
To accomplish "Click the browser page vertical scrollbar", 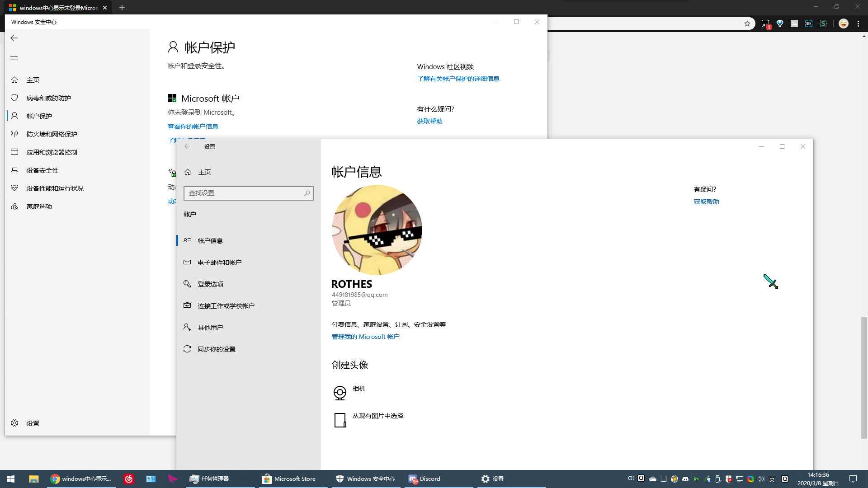I will pyautogui.click(x=864, y=377).
